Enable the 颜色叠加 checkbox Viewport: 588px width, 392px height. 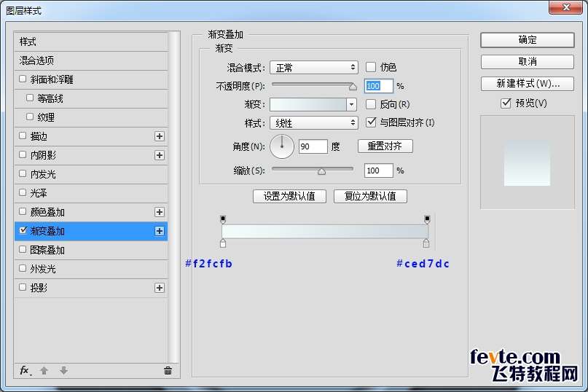23,211
